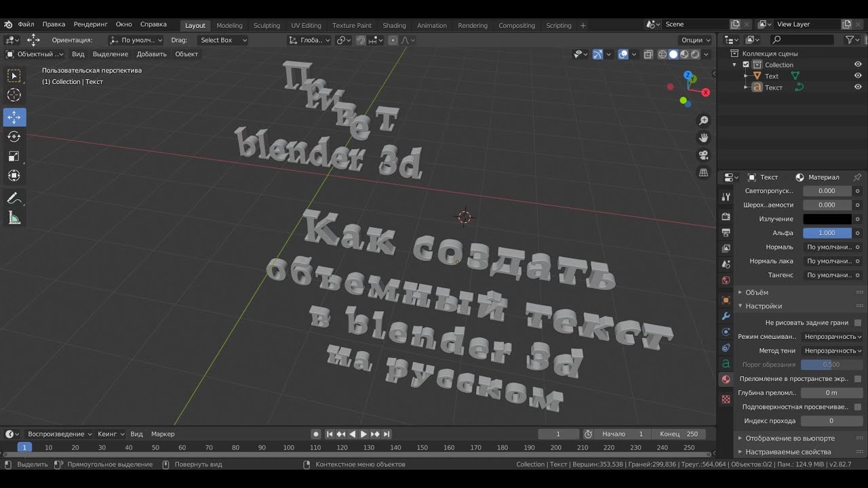Open the 'Рендеринг' menu
This screenshot has width=868, height=488.
tap(90, 24)
